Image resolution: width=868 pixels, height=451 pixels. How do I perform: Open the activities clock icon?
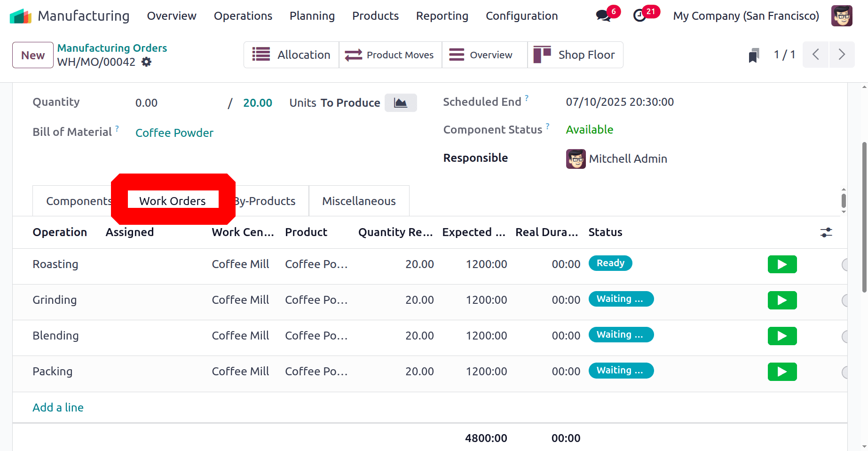coord(639,16)
